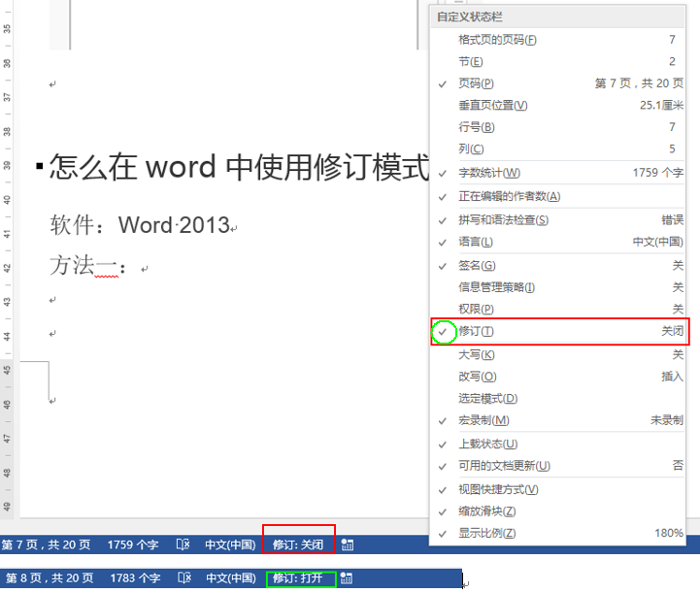Viewport: 700px width, 593px height.
Task: Click 第 7 页, 共 20 页 page indicator
Action: 47,544
